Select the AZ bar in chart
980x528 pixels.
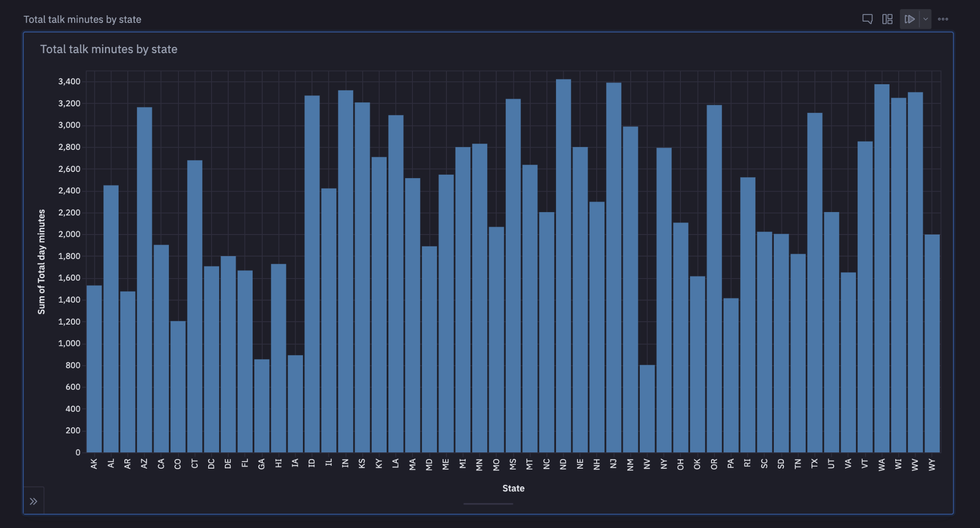(145, 280)
